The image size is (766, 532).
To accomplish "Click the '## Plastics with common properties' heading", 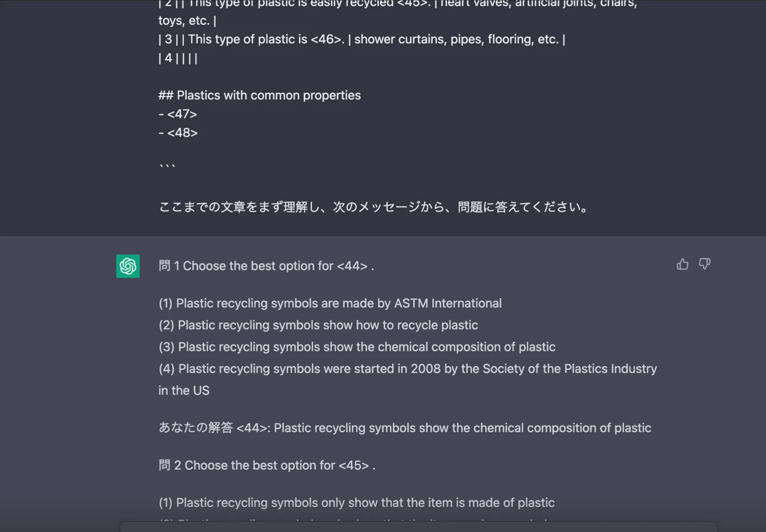I will click(x=259, y=95).
